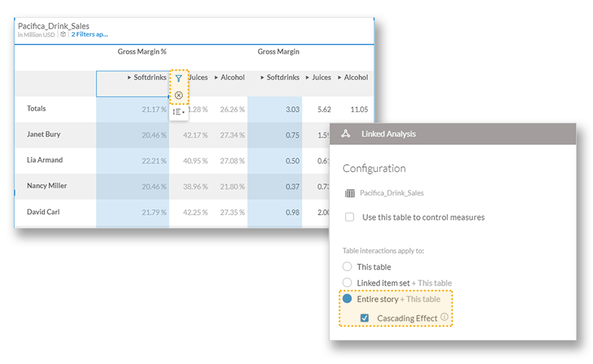Click the filter funnel icon beside Softdrinks
This screenshot has width=593, height=364.
click(x=179, y=79)
